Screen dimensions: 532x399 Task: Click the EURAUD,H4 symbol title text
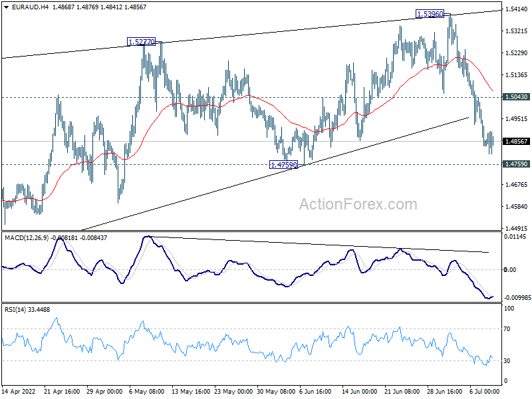30,7
